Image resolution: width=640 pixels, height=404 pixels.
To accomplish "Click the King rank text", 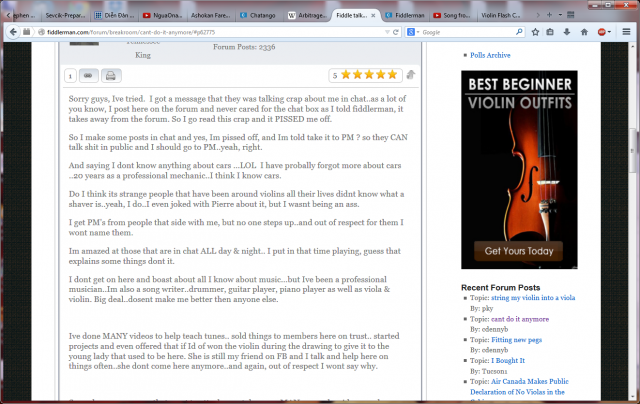I will pyautogui.click(x=143, y=55).
